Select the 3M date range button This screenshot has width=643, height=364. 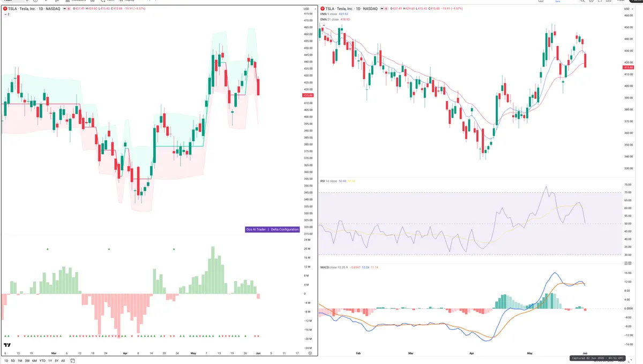(27, 361)
